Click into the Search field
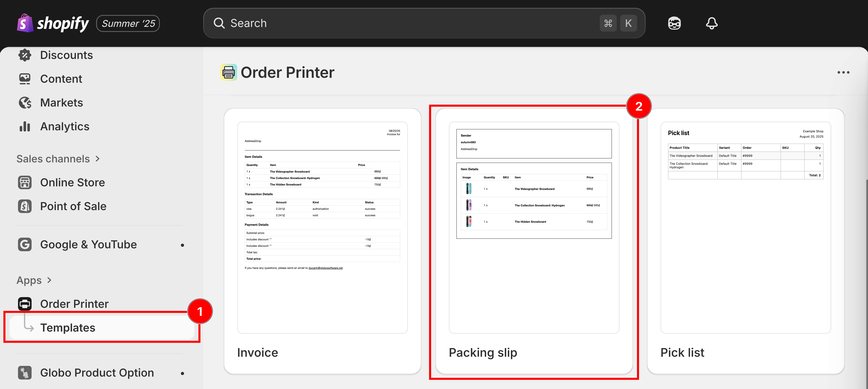Image resolution: width=868 pixels, height=389 pixels. [424, 23]
